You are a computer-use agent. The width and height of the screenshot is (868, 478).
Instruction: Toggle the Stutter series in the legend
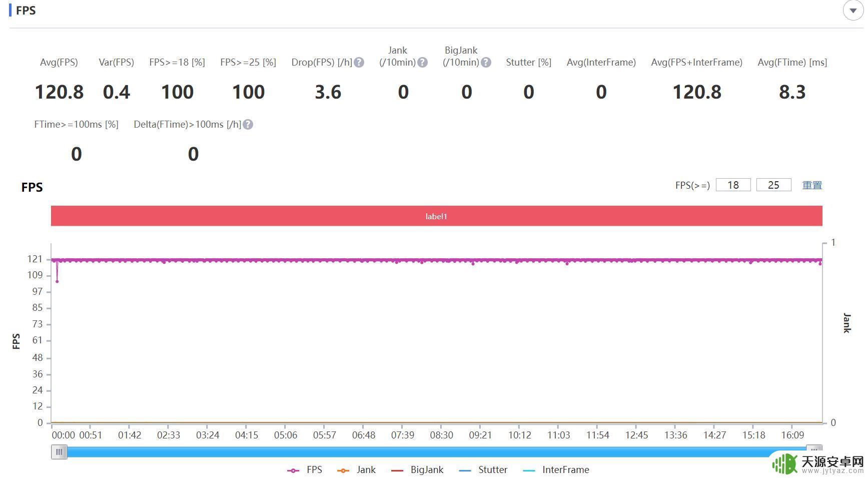point(483,470)
